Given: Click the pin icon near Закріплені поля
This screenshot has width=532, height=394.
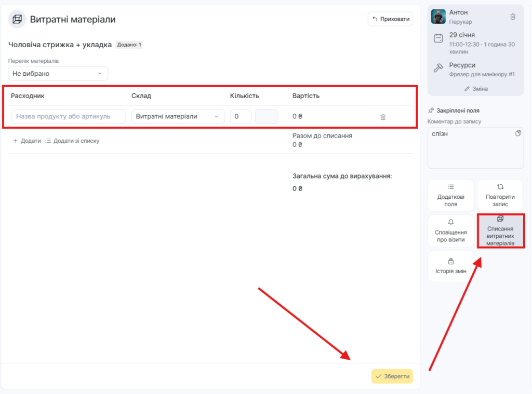Looking at the screenshot, I should point(431,111).
